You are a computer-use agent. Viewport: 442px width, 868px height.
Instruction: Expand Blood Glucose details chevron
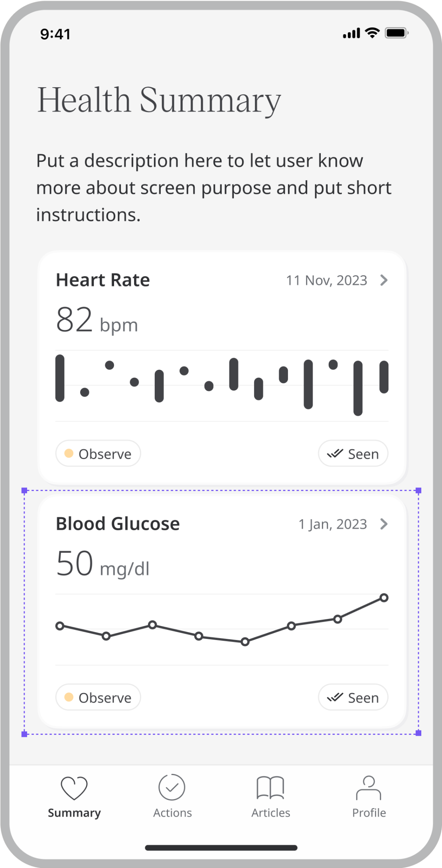click(x=384, y=524)
